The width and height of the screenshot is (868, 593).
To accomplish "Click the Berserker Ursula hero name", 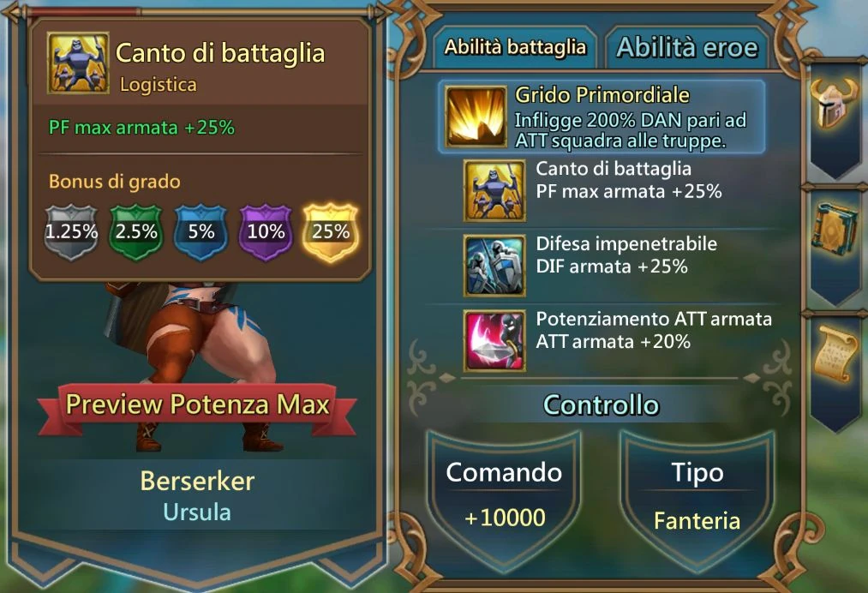I will pos(197,496).
